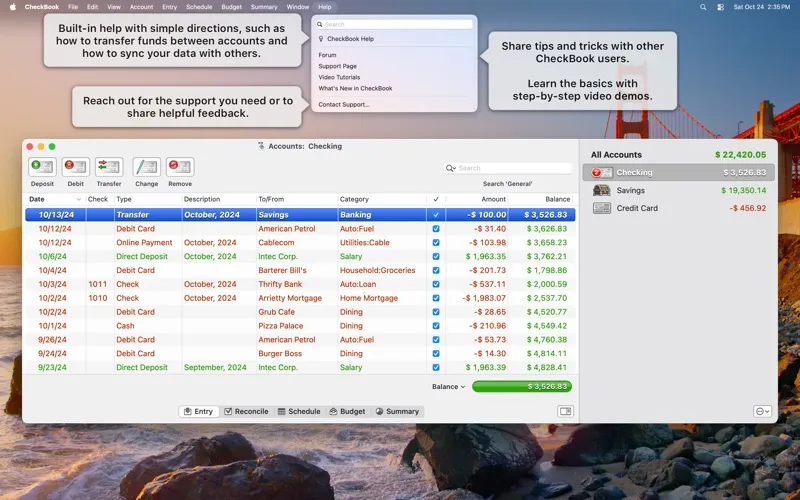Click the Date column sort arrow
The image size is (800, 500).
pos(79,199)
